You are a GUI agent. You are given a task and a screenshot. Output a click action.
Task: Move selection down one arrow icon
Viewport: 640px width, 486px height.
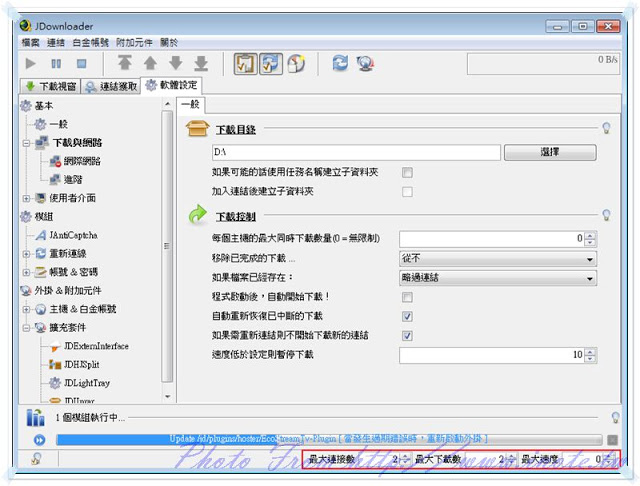(176, 63)
